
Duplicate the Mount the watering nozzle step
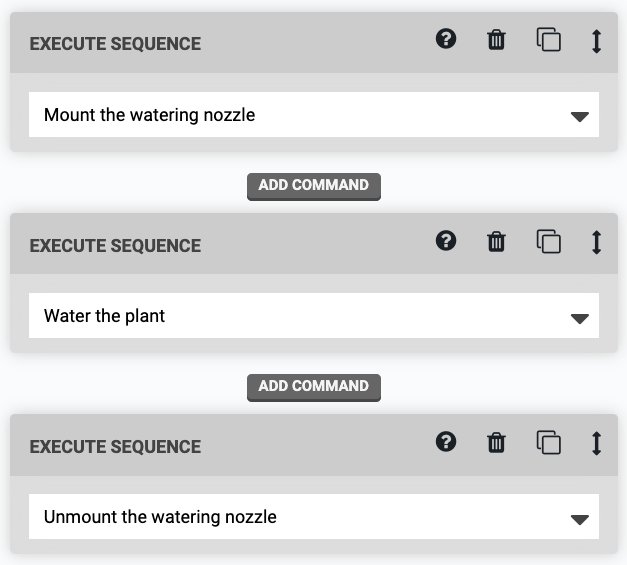(x=548, y=41)
